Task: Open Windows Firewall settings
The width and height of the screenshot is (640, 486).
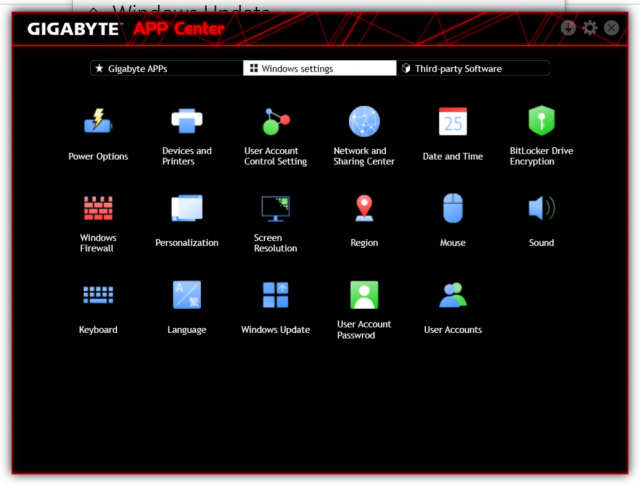Action: [98, 208]
